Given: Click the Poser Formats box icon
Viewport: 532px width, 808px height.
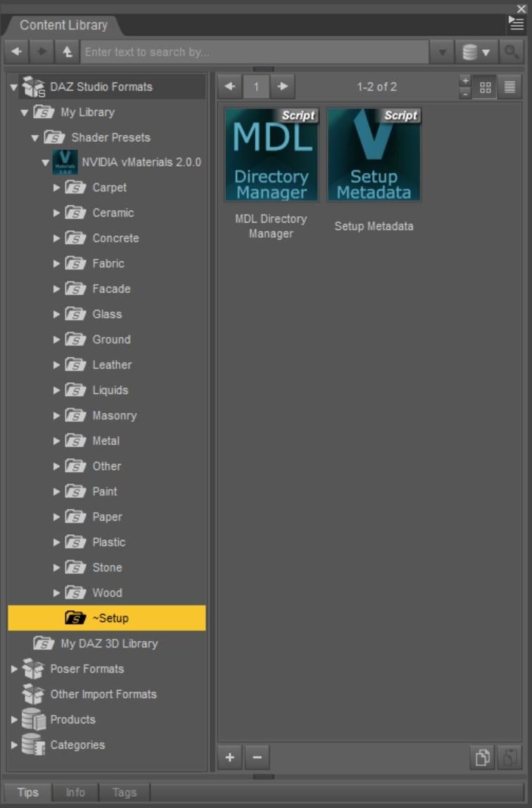Looking at the screenshot, I should [x=34, y=669].
